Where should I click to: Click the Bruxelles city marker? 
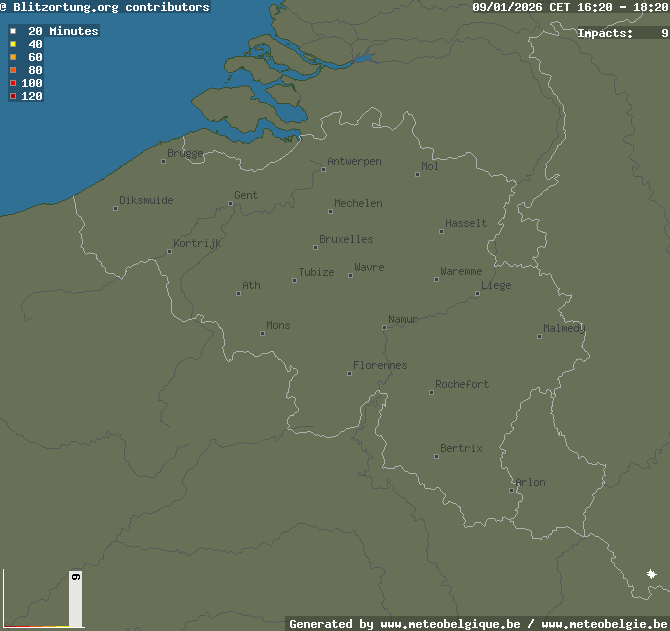pos(315,247)
